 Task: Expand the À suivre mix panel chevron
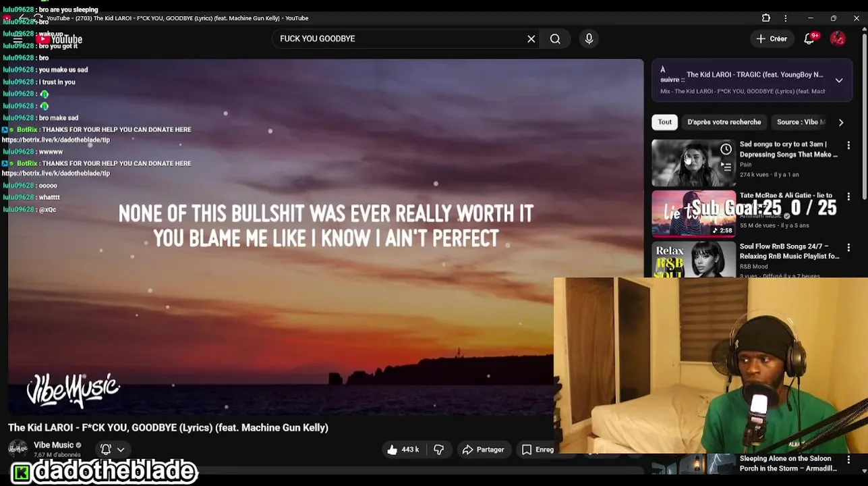tap(839, 80)
